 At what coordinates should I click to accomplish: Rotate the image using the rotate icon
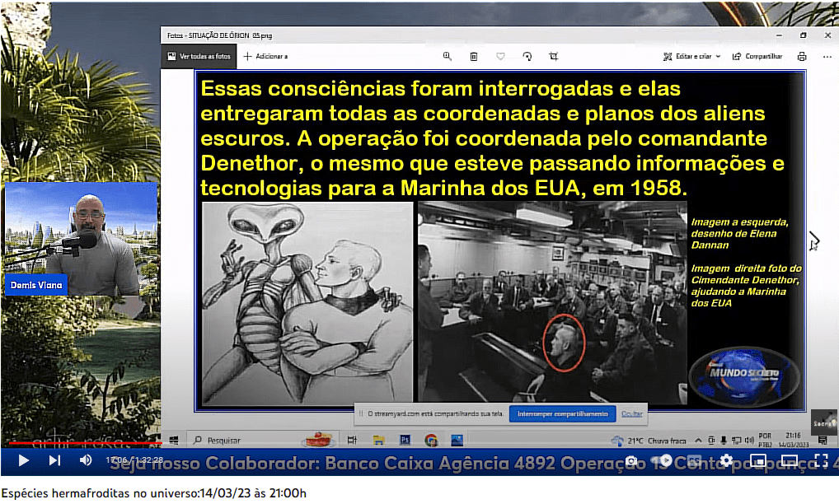(527, 56)
